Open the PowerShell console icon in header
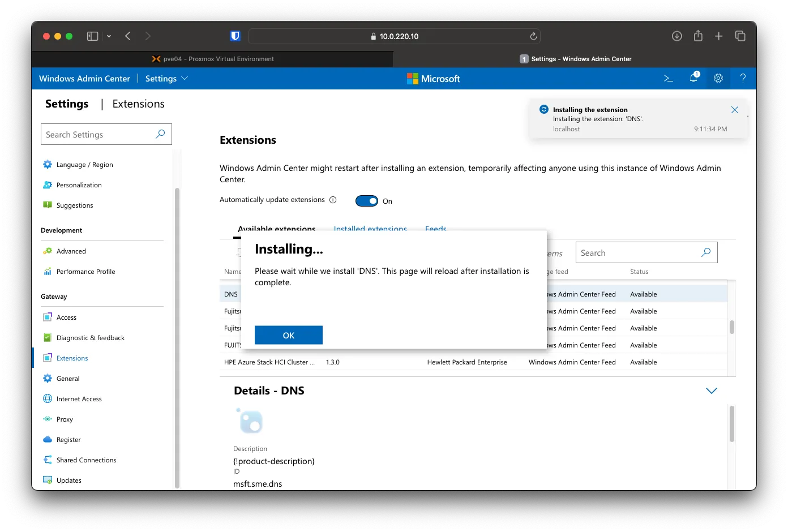This screenshot has width=788, height=532. [668, 79]
